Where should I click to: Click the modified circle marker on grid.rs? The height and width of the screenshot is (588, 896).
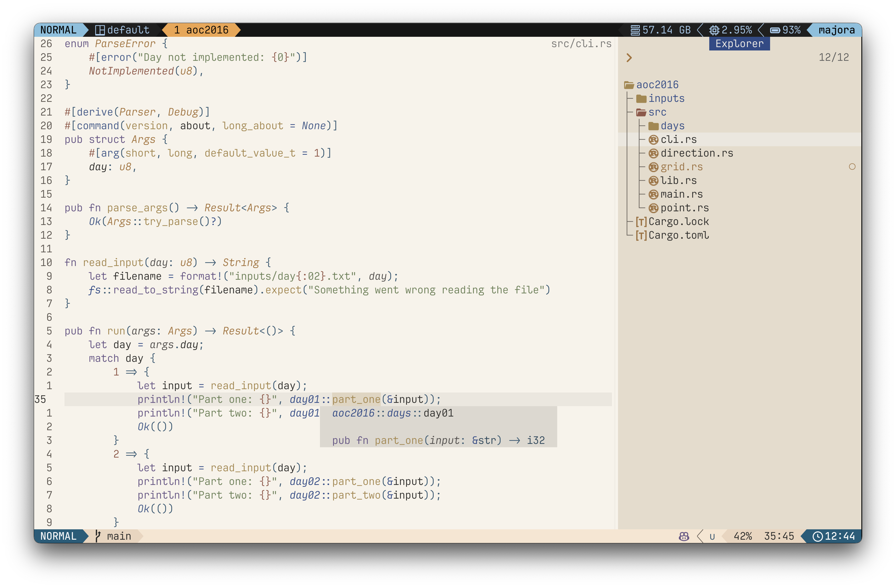coord(852,167)
